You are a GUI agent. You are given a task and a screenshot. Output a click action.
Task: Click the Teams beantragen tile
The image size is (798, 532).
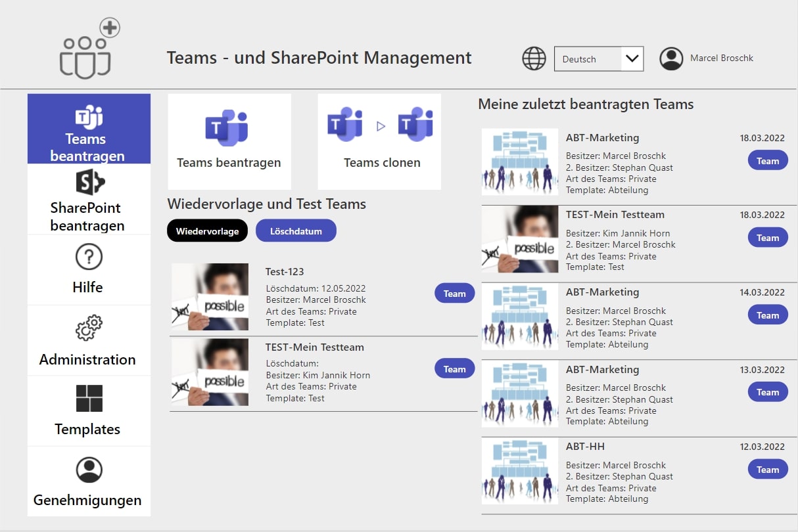229,141
